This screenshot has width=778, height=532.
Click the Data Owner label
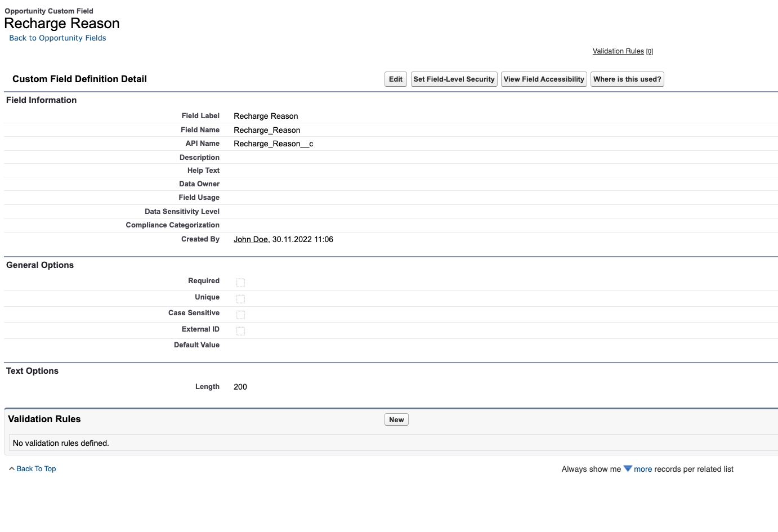click(199, 184)
